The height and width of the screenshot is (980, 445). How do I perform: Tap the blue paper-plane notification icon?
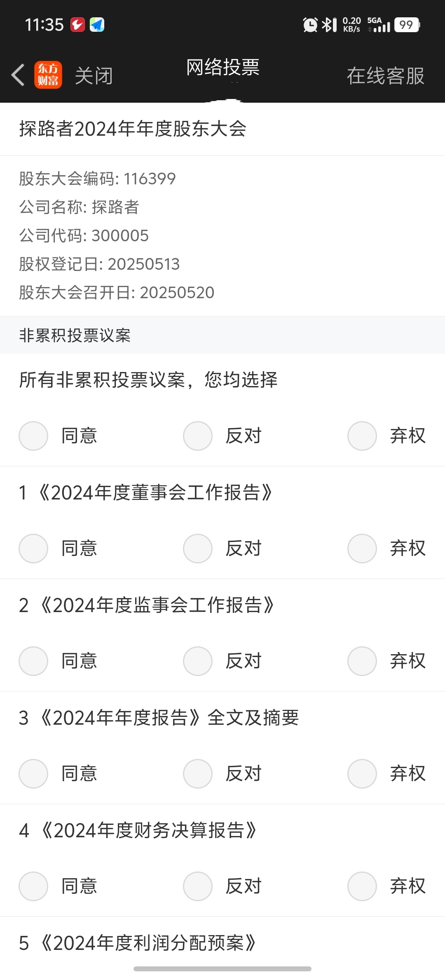97,25
